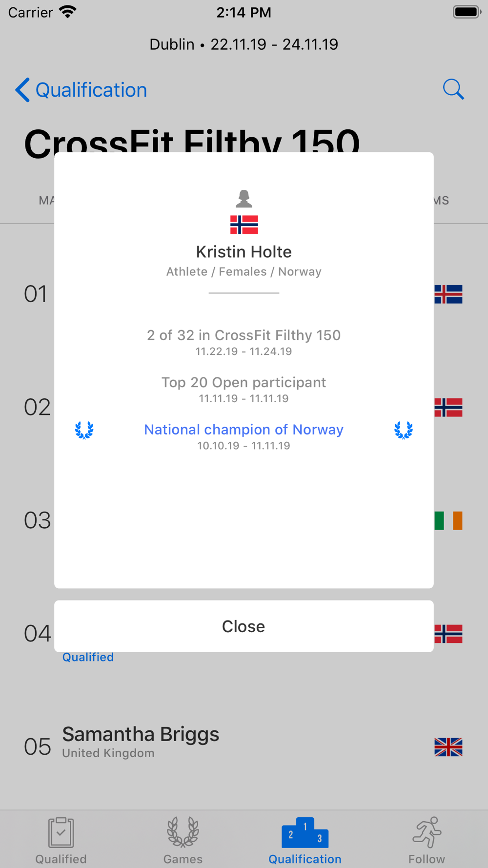Image resolution: width=488 pixels, height=868 pixels.
Task: Switch to the Qualified tab
Action: click(61, 841)
